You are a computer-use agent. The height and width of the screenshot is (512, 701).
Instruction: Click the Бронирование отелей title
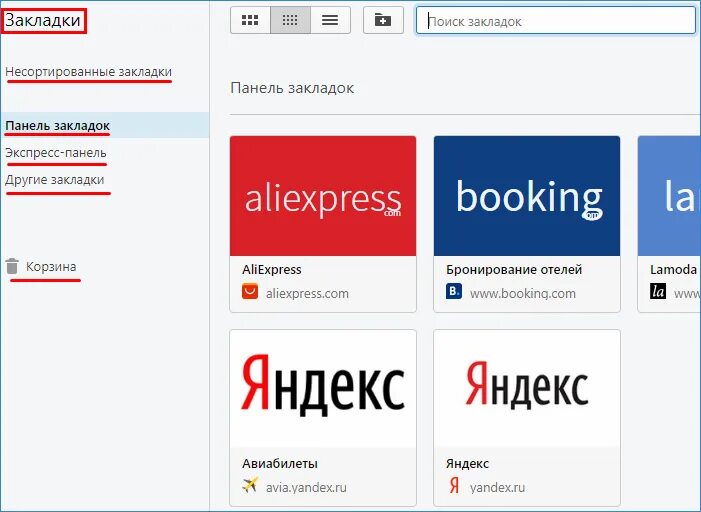tap(514, 270)
